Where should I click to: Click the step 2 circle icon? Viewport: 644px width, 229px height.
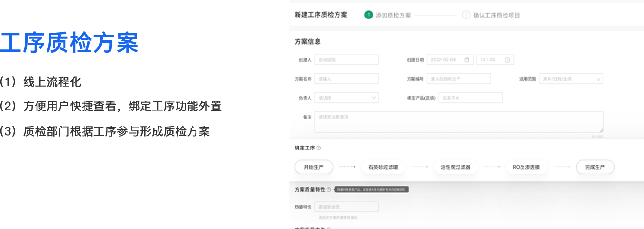(x=466, y=15)
